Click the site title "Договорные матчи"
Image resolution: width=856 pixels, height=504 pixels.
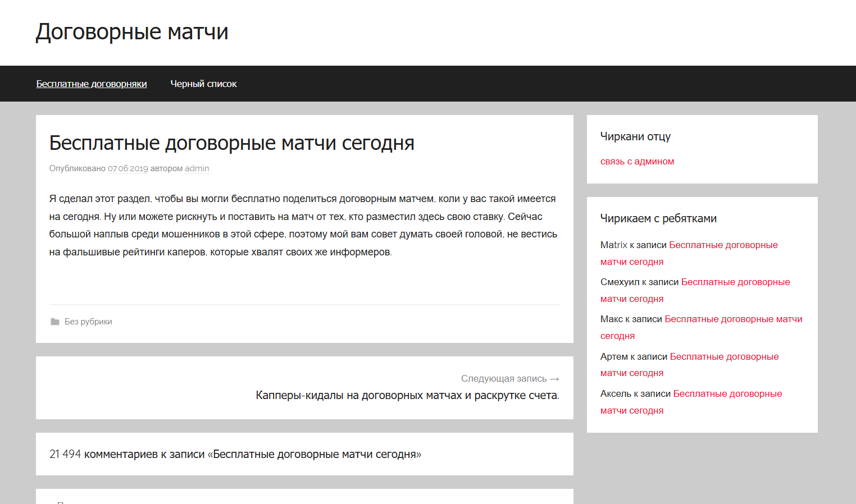[x=132, y=32]
